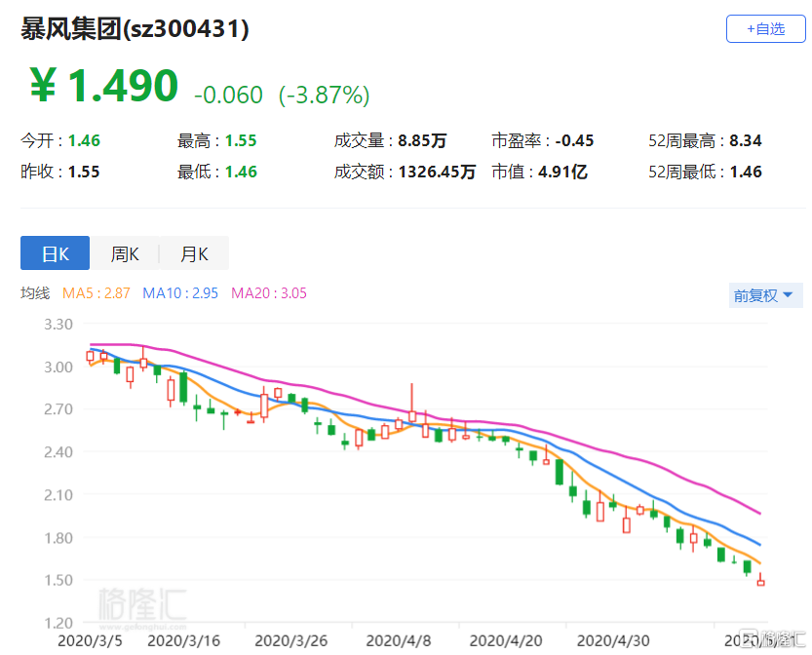Screen dimensions: 812x655
Task: Click the 成交额 turnover 1326.45万
Action: point(437,172)
